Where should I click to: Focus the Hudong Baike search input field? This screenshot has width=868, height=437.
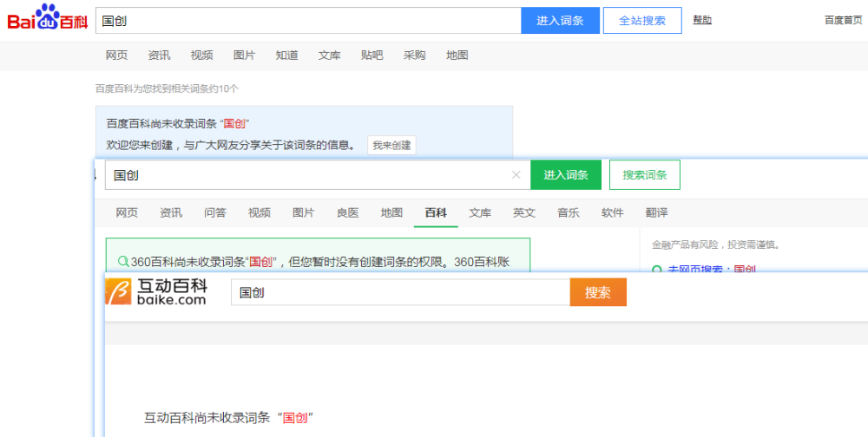click(399, 293)
